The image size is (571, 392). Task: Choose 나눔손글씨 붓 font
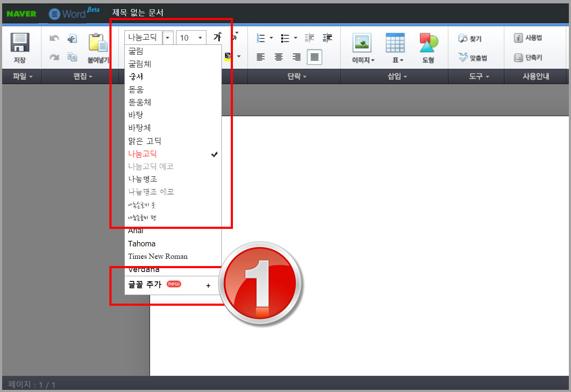coord(173,205)
